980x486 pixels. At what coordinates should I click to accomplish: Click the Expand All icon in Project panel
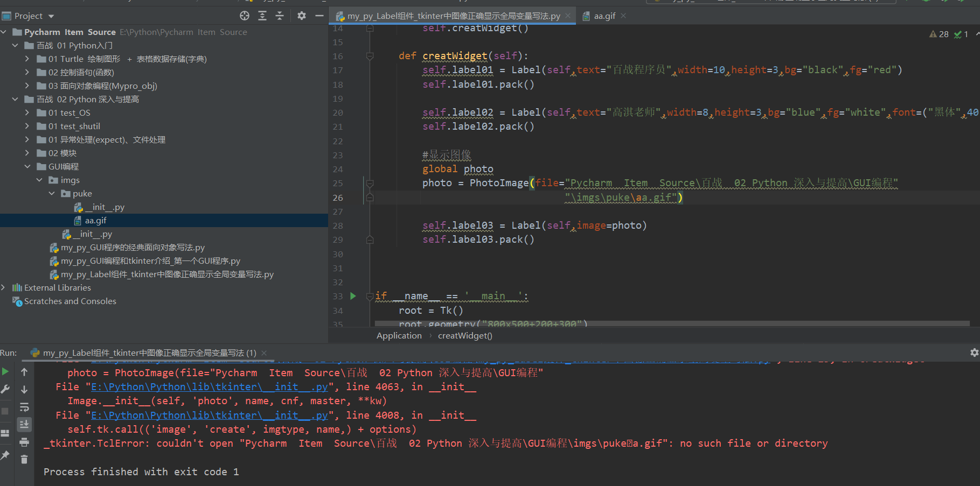262,16
